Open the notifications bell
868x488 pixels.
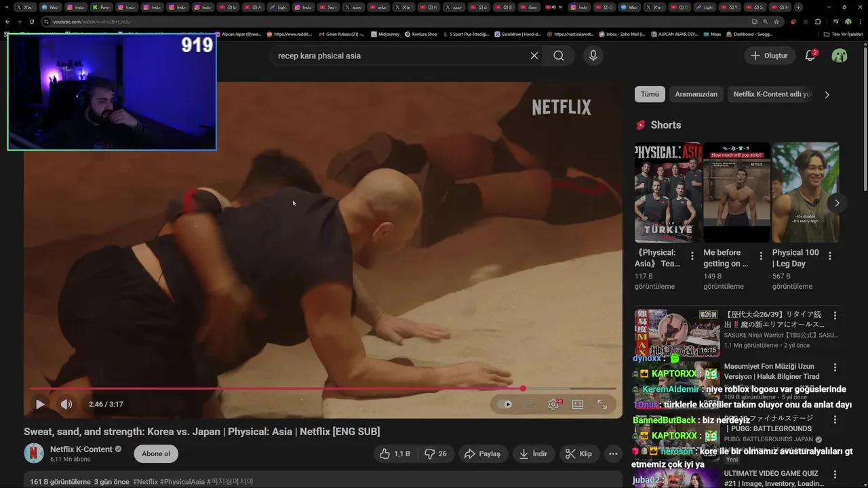pyautogui.click(x=810, y=56)
